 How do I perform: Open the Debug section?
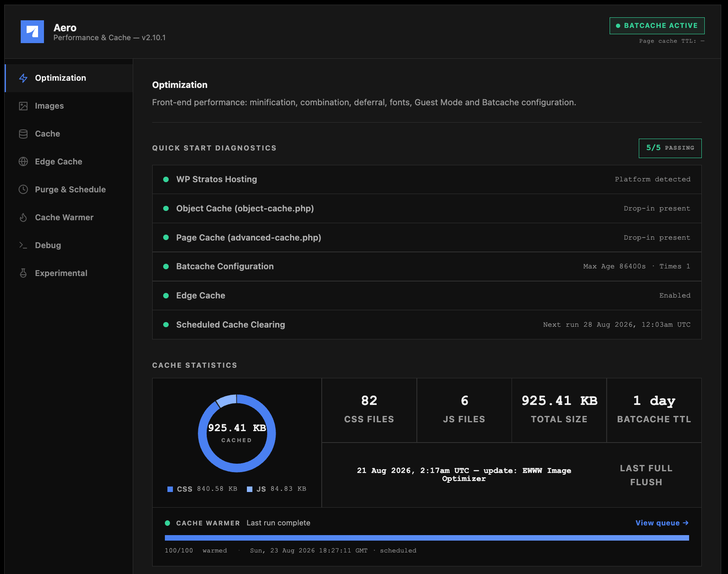pos(69,246)
